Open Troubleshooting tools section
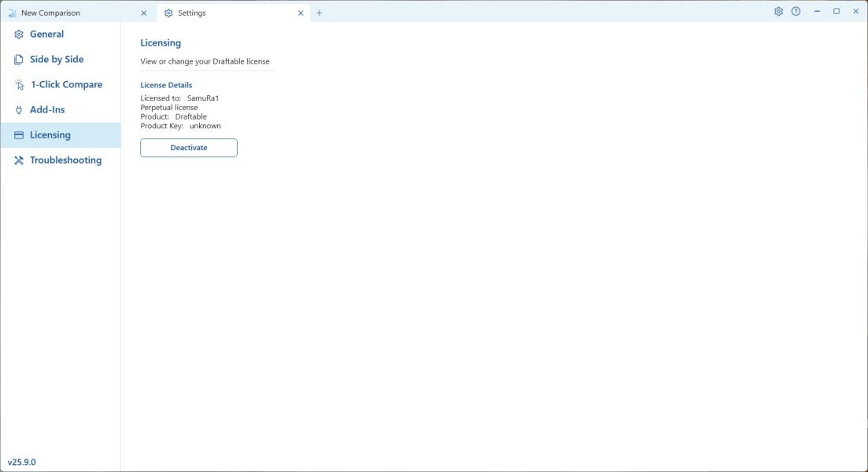 pyautogui.click(x=65, y=160)
